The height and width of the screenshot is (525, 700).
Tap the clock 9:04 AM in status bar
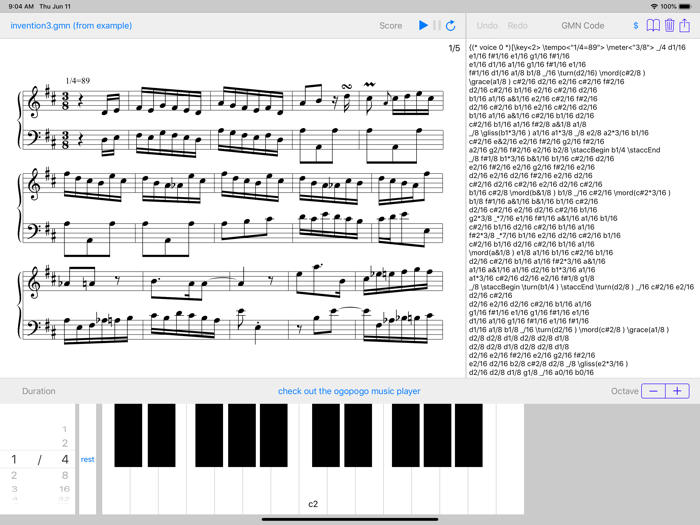tap(21, 6)
